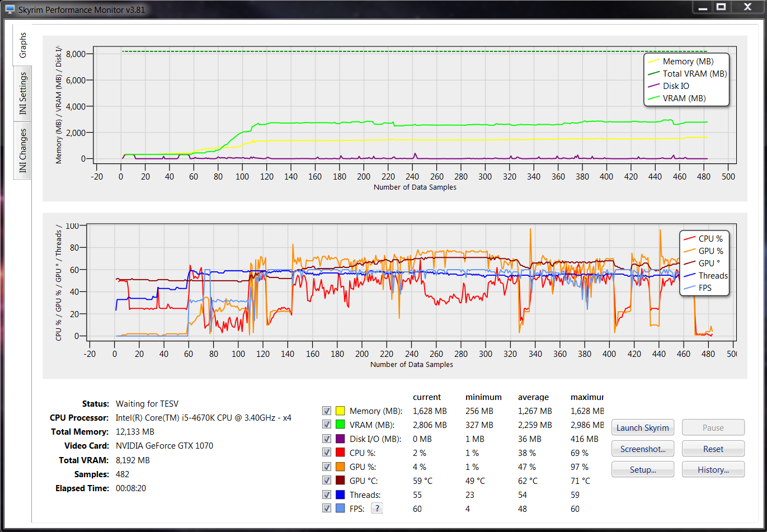The image size is (767, 532).
Task: Click the Samples count 482
Action: click(123, 474)
